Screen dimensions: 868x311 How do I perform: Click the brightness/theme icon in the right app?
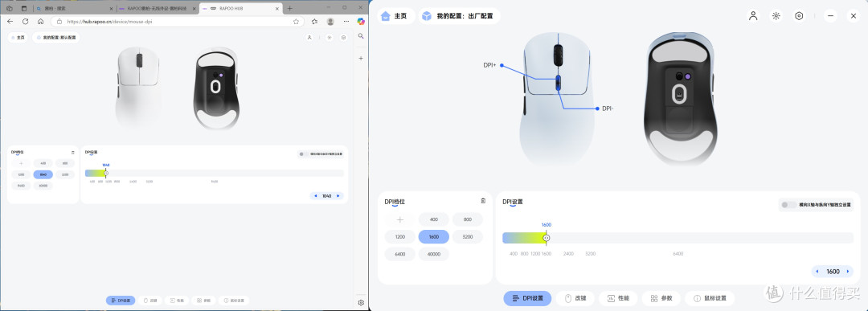(x=776, y=16)
